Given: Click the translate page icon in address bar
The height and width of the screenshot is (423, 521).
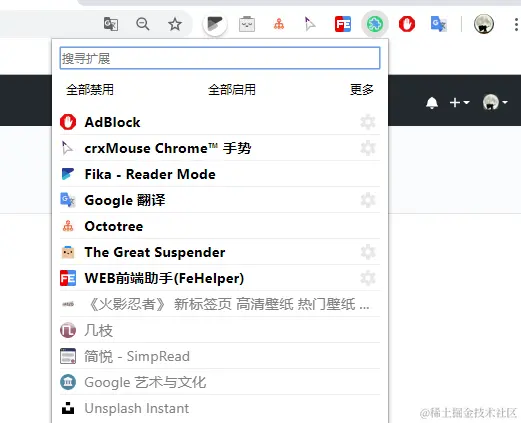Looking at the screenshot, I should click(111, 24).
